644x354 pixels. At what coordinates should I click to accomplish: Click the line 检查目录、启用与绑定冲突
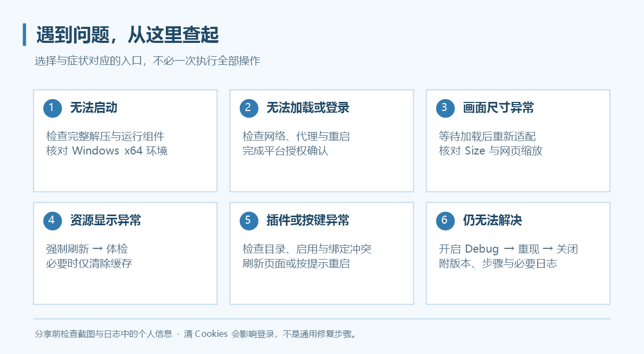click(307, 249)
